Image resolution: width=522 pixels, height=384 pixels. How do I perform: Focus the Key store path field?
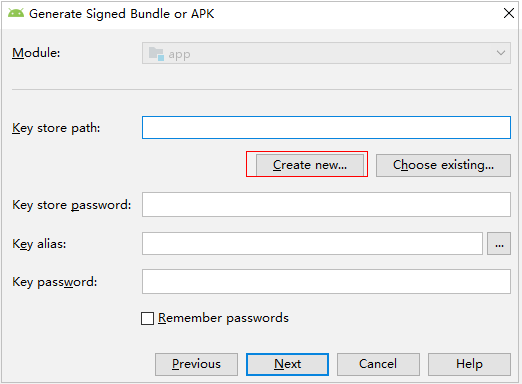(326, 127)
